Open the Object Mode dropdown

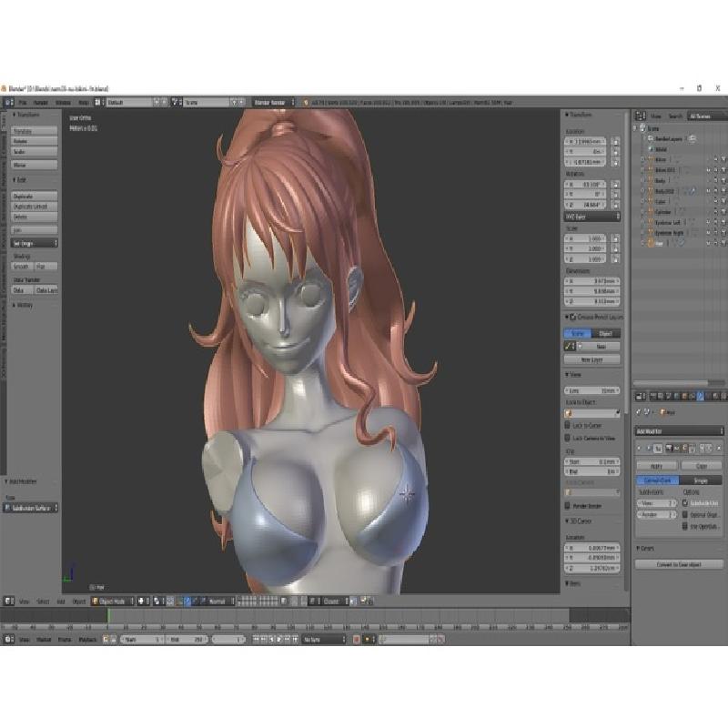113,602
